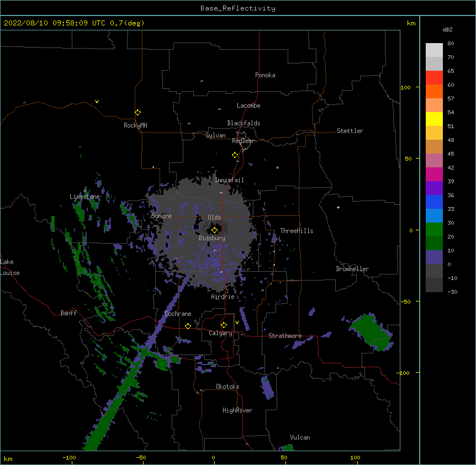
Task: Click the yellow V marker east of Calgary
Action: click(x=237, y=323)
